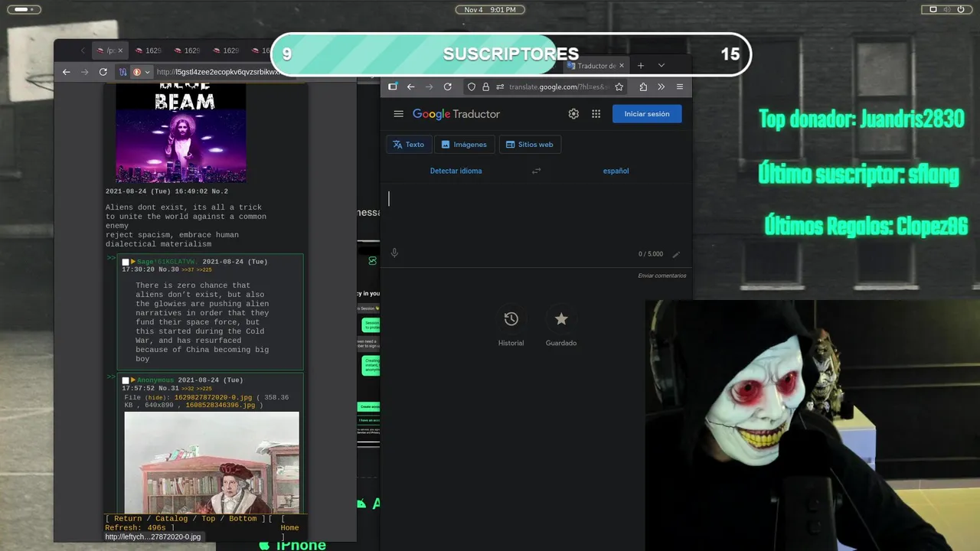The height and width of the screenshot is (551, 980).
Task: Open the Google apps grid
Action: (596, 114)
